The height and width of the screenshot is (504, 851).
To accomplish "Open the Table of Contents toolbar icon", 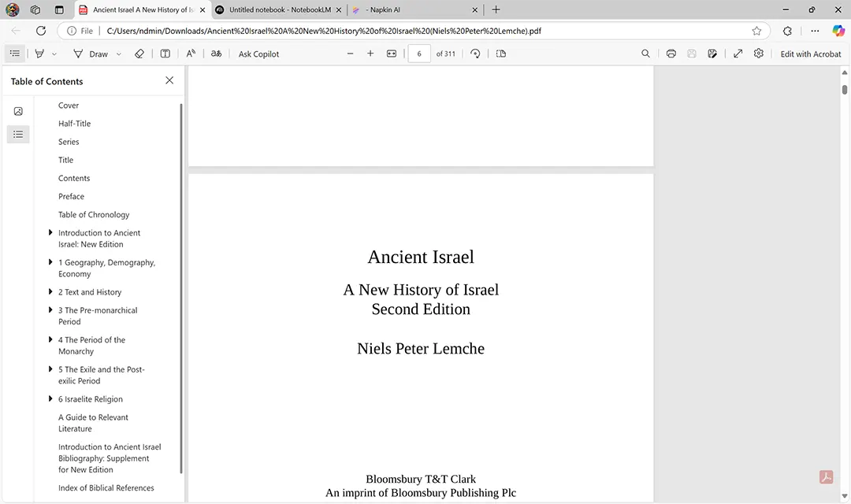I will (14, 54).
